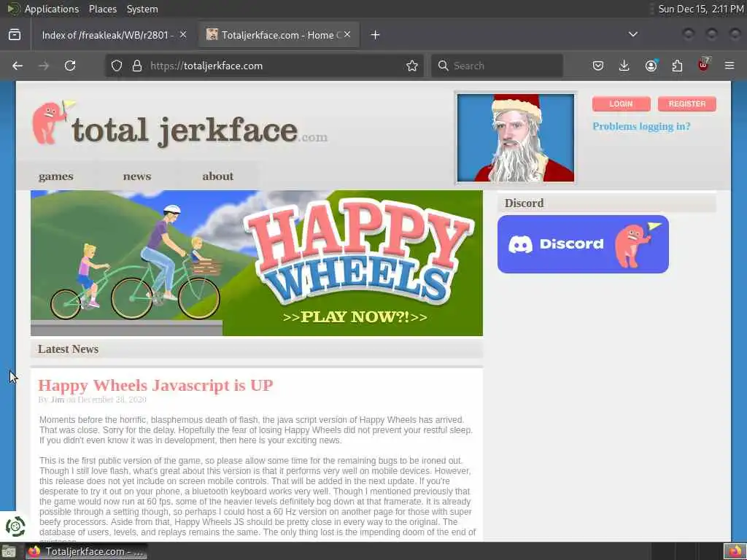The image size is (747, 560).
Task: Open a new tab with plus
Action: (x=376, y=35)
